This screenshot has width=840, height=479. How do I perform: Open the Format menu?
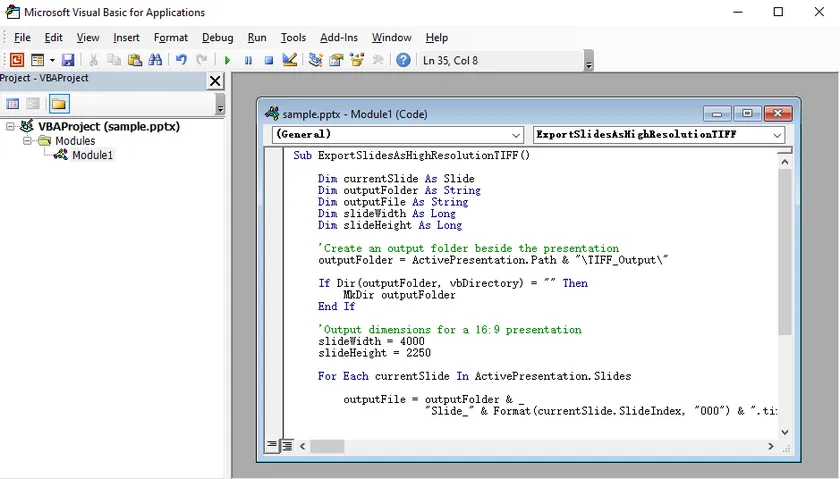coord(171,38)
